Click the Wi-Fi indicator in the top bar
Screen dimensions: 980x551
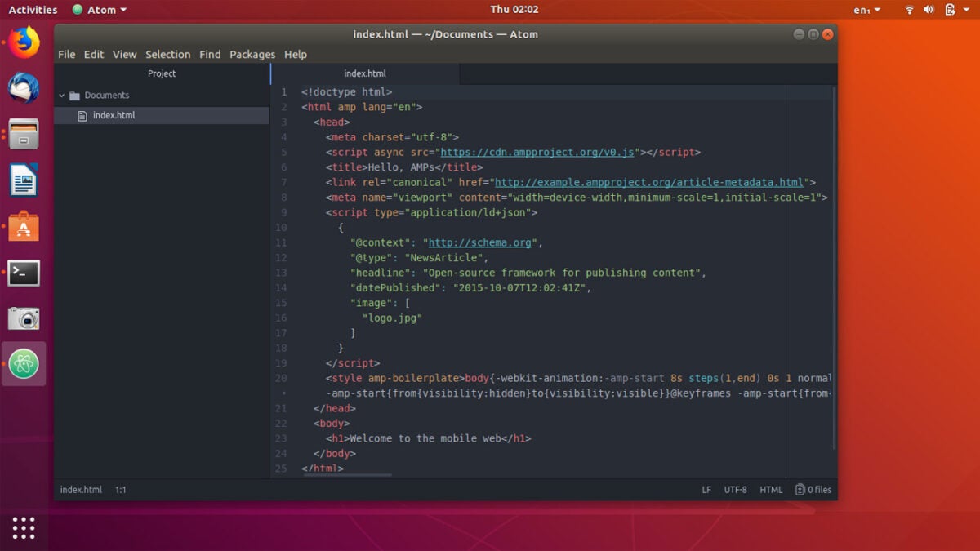click(909, 10)
